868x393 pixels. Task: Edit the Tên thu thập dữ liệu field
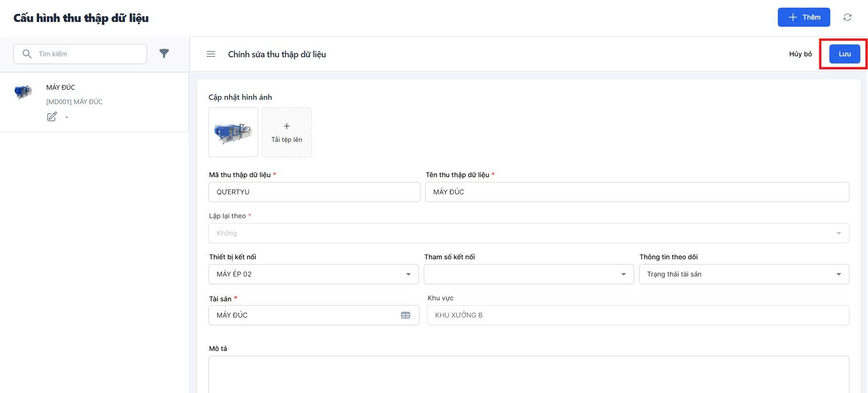[x=637, y=192]
